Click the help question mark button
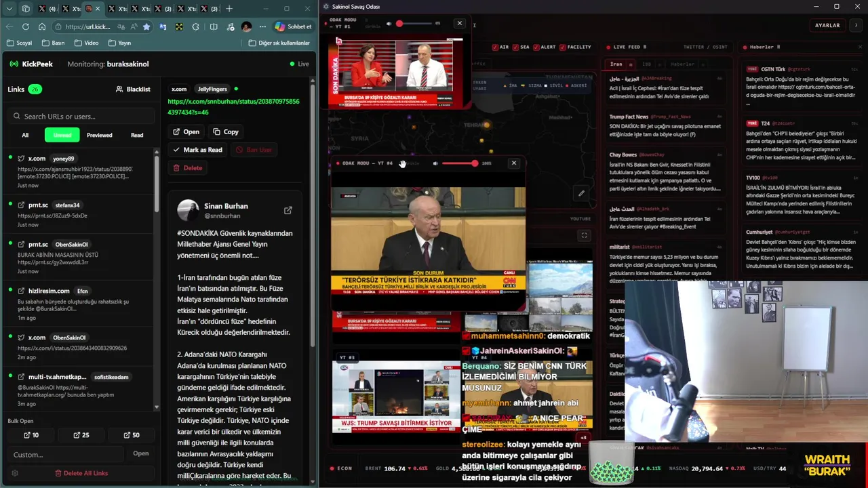 (856, 25)
